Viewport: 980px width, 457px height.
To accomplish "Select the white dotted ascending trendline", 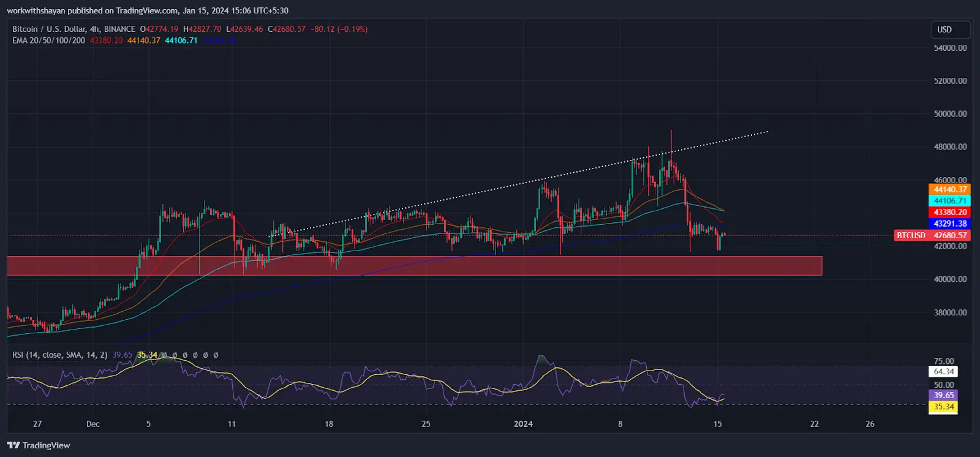I will click(518, 184).
